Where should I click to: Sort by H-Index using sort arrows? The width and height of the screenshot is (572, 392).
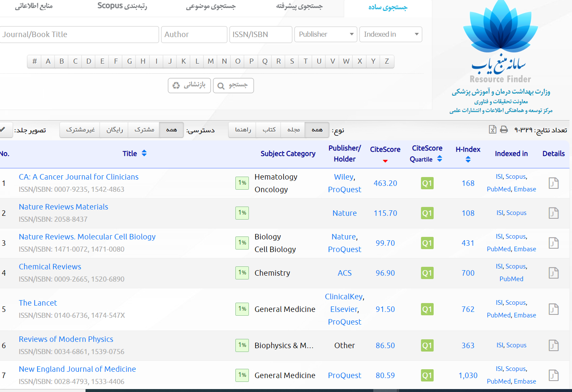(x=468, y=160)
